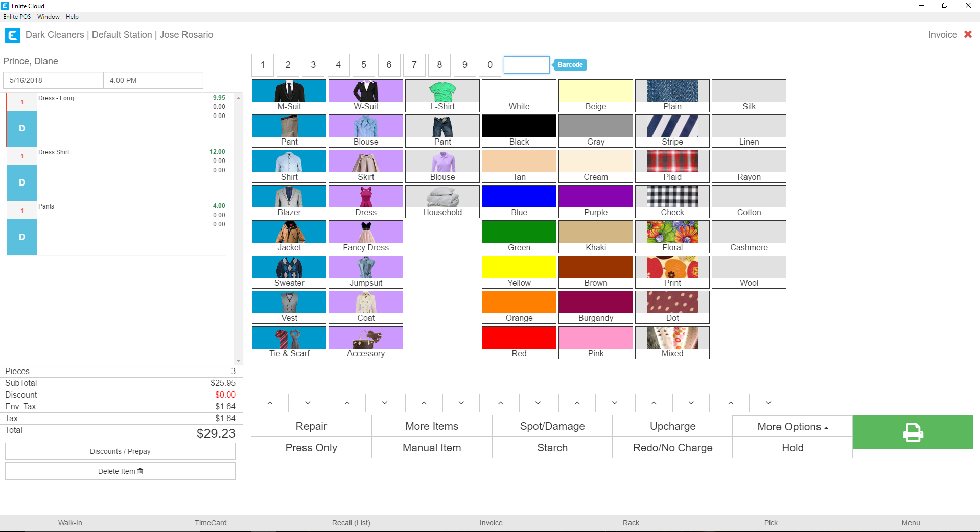
Task: Page down the women's garment column
Action: [x=384, y=403]
